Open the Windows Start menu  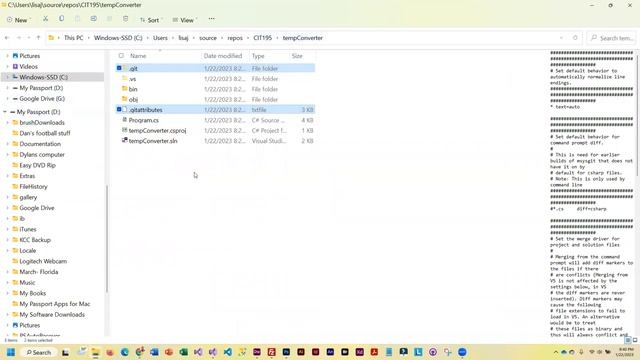(x=11, y=352)
